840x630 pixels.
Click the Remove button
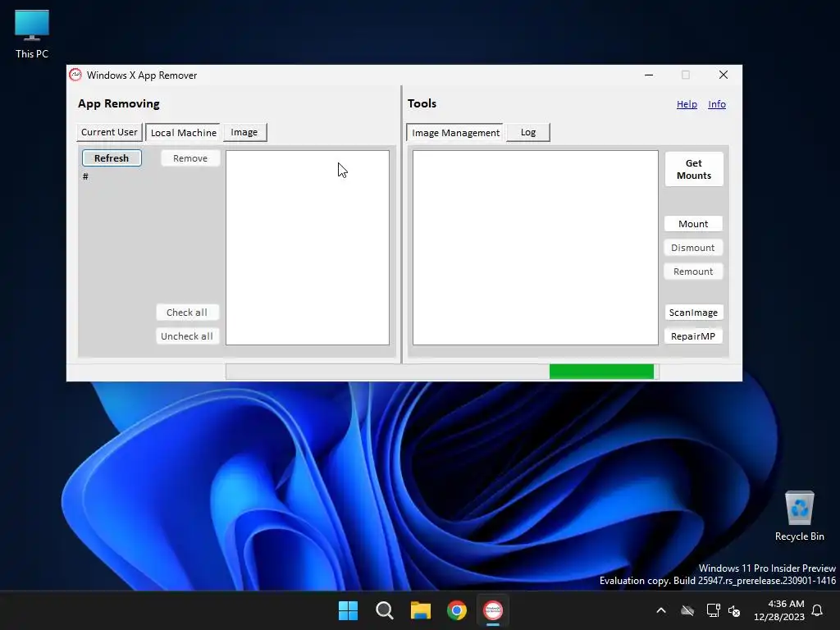[x=190, y=158]
